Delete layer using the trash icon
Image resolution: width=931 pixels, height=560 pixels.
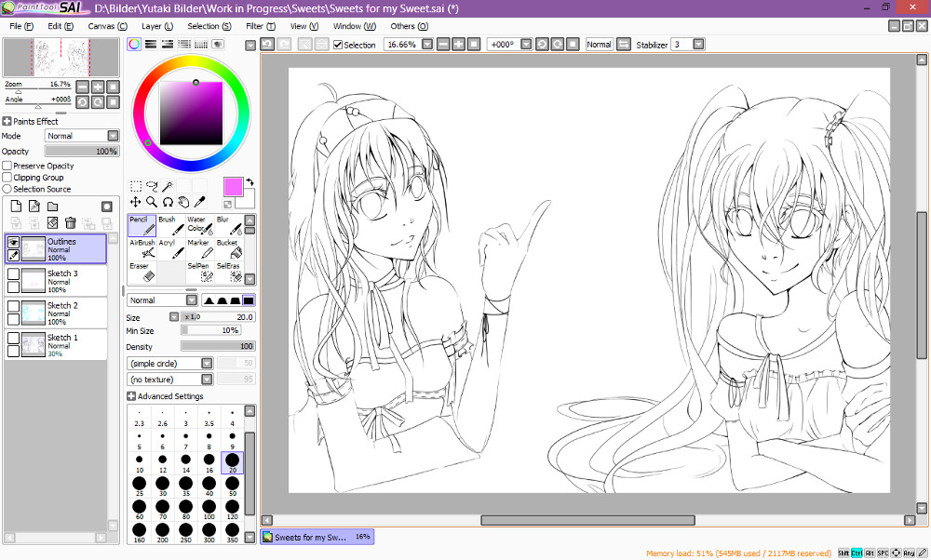coord(70,222)
